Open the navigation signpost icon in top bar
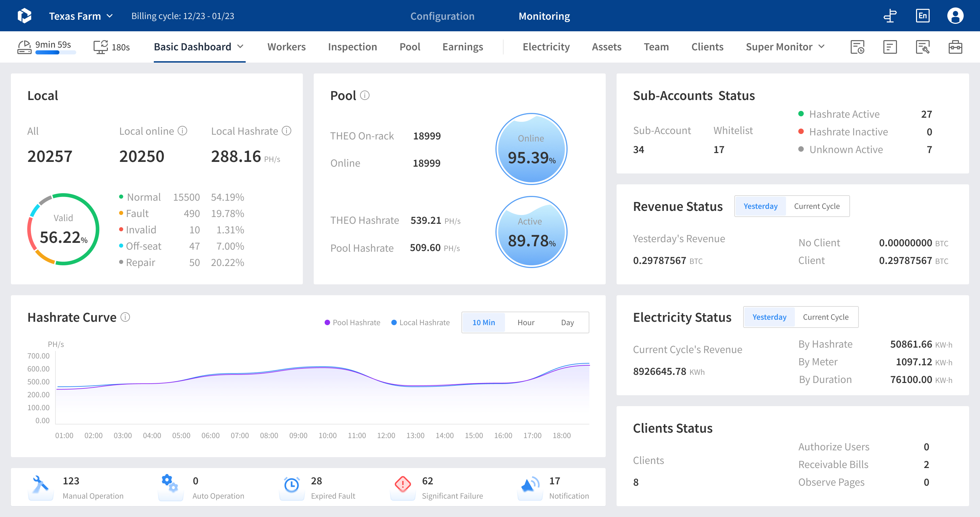This screenshot has width=980, height=517. coord(890,16)
